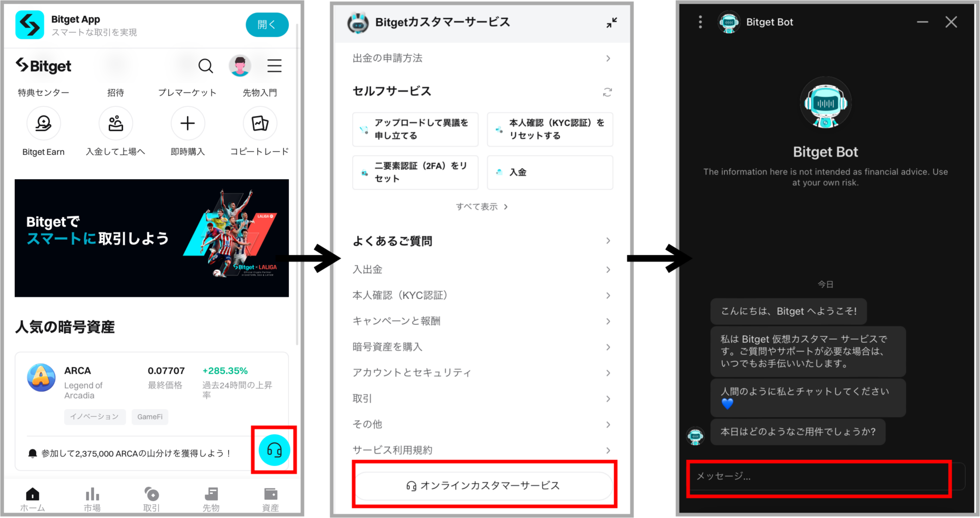The image size is (980, 518).
Task: Expand 出金の申請方法 entry
Action: 482,58
